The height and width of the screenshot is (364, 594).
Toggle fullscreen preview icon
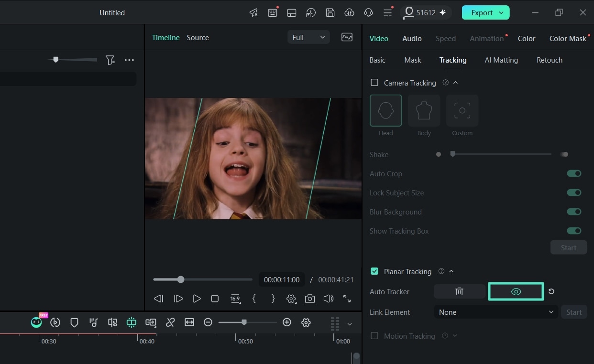point(347,299)
